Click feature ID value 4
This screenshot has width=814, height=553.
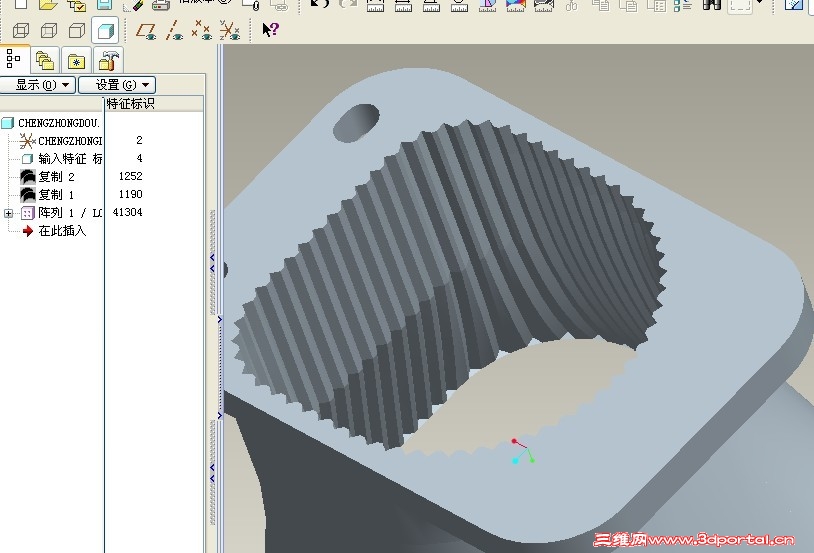pos(139,158)
